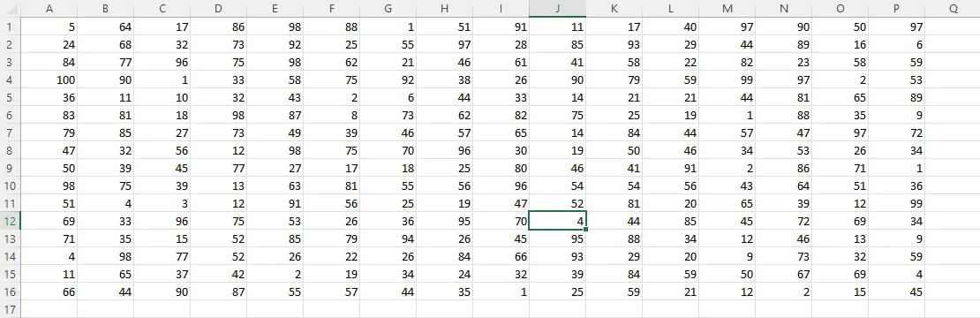Select column A header
The width and height of the screenshot is (980, 318).
point(49,9)
